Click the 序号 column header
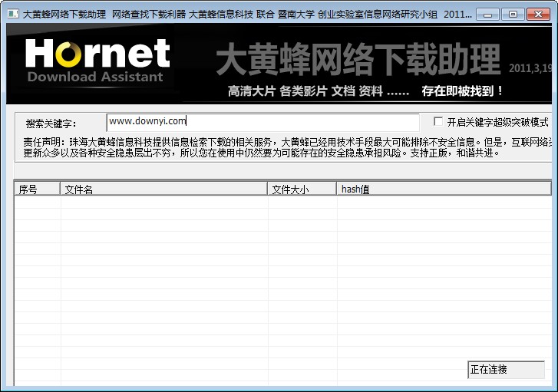 [37, 189]
